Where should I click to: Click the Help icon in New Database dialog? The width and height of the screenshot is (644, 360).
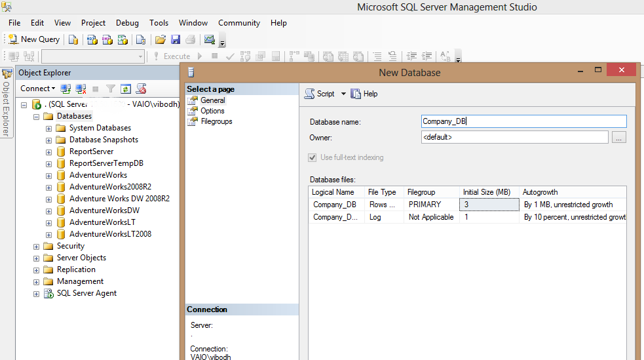(x=364, y=94)
